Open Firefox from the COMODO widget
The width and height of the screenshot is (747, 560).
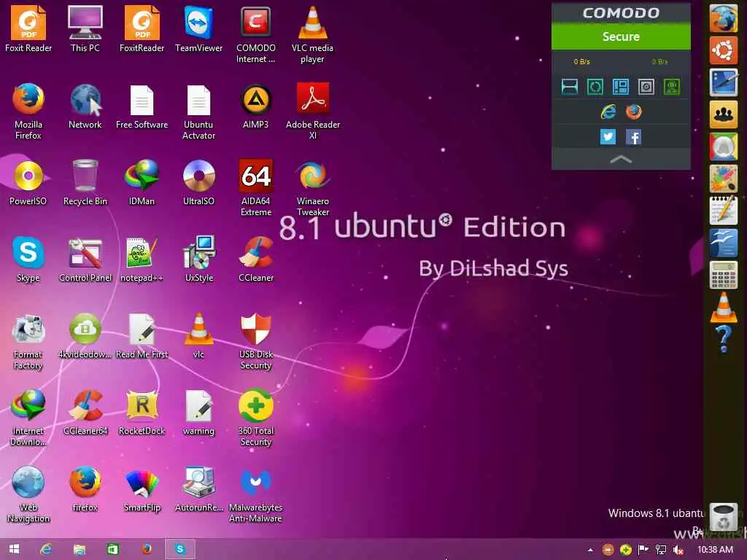tap(634, 112)
